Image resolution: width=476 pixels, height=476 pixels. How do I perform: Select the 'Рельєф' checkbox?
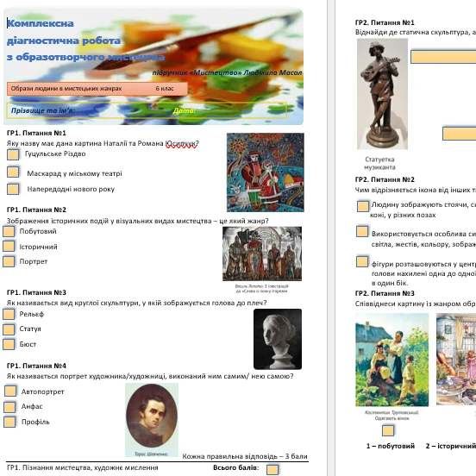point(9,314)
